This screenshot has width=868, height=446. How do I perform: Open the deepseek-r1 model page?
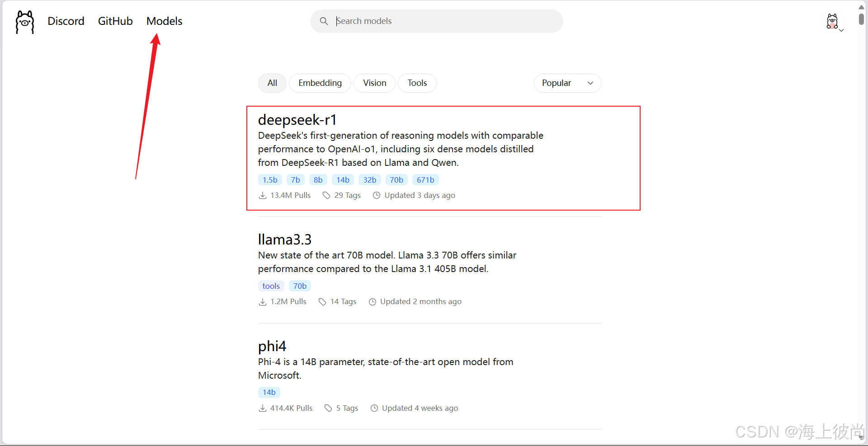[x=297, y=120]
